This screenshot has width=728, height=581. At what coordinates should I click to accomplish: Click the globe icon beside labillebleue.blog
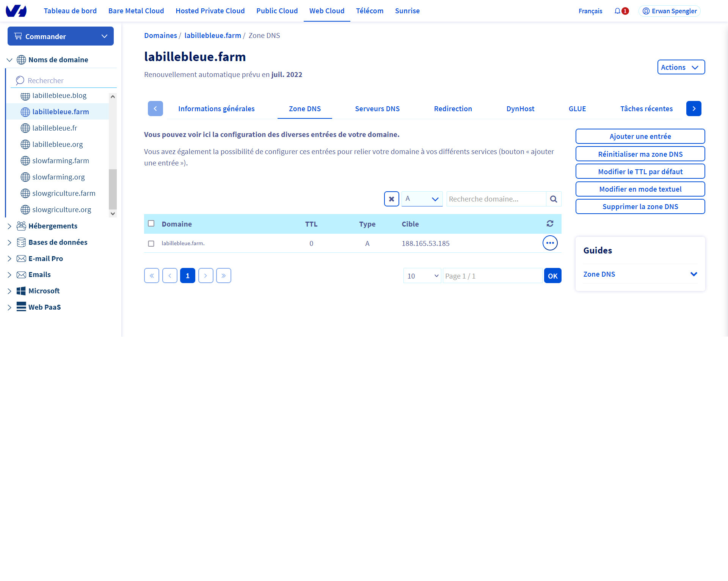[x=25, y=96]
